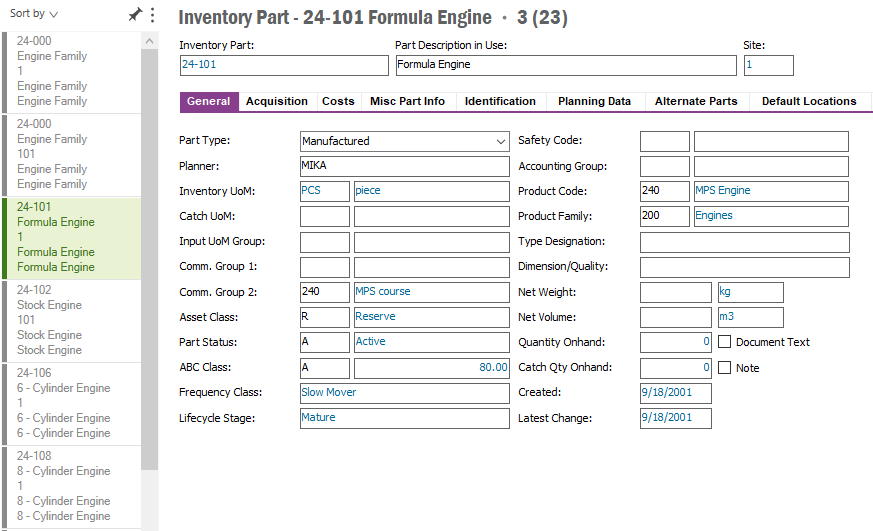This screenshot has width=873, height=531.
Task: Pin the record list panel
Action: (x=135, y=15)
